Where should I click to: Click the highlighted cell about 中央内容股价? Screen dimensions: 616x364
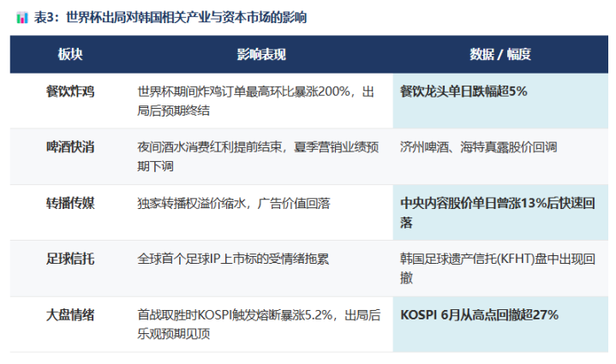[500, 212]
